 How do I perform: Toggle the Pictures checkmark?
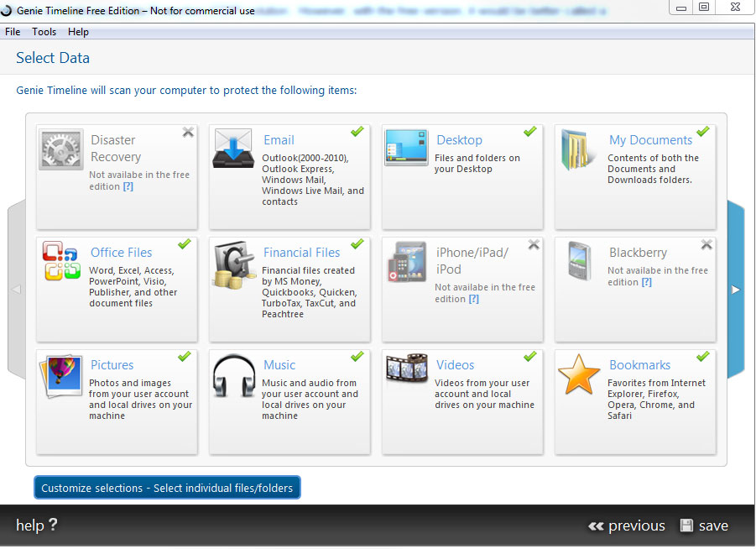[x=185, y=357]
